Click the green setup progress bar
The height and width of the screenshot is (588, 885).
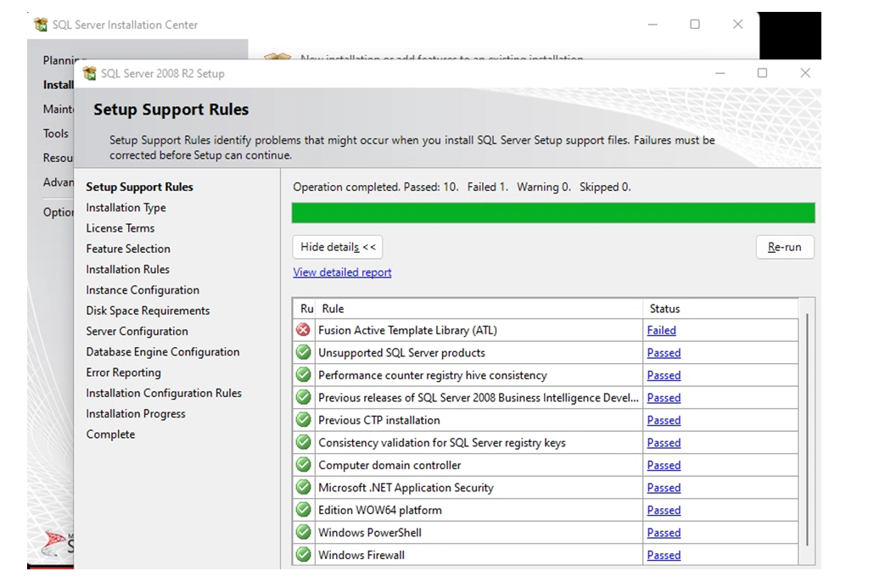[x=553, y=213]
